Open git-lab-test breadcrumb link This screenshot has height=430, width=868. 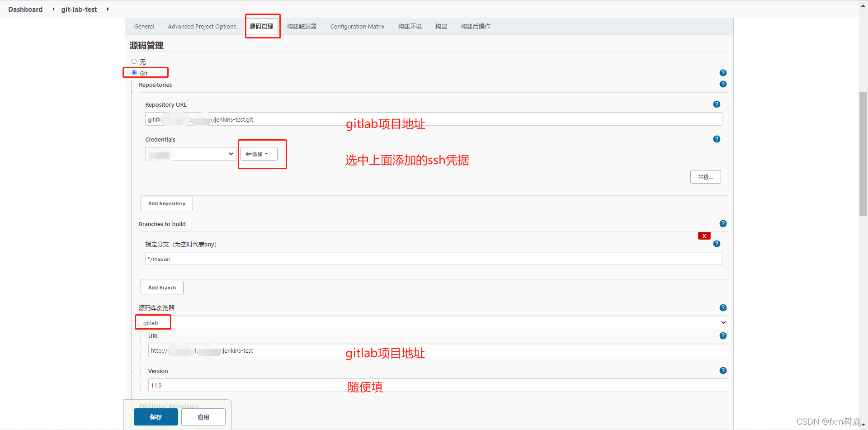[79, 9]
